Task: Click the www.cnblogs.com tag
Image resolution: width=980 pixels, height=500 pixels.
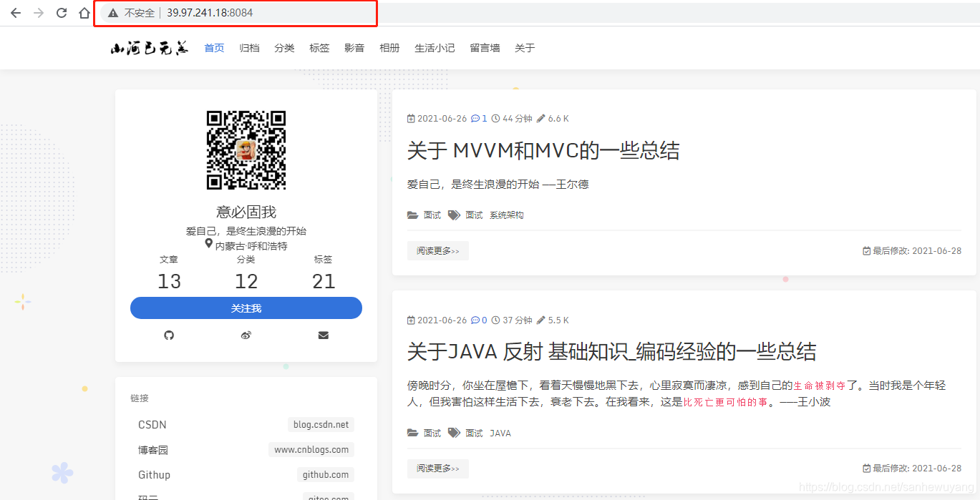Action: pos(311,450)
